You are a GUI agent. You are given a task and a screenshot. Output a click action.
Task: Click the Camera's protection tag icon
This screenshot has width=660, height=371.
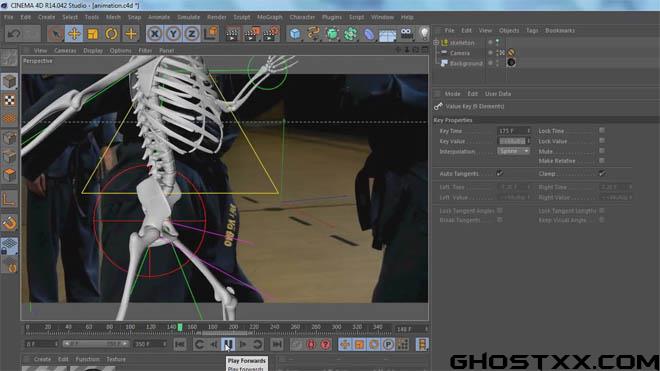click(511, 53)
